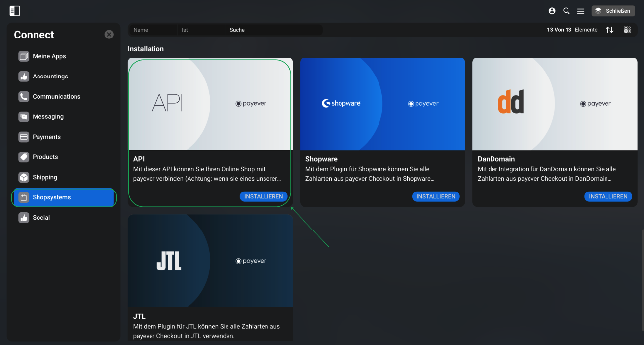Viewport: 644px width, 345px height.
Task: Open Meine Apps category
Action: click(64, 56)
